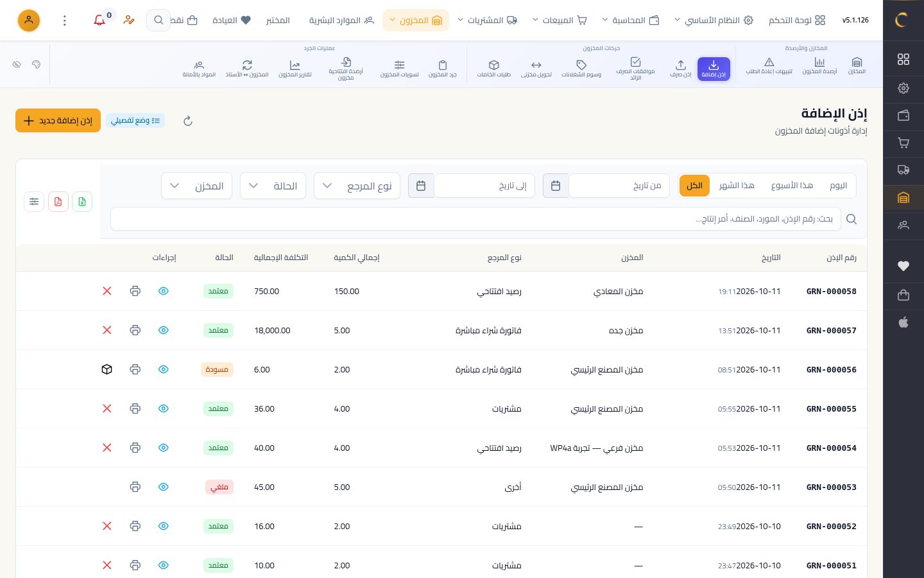Open طلبات الخامات raw material requests icon

pos(493,68)
